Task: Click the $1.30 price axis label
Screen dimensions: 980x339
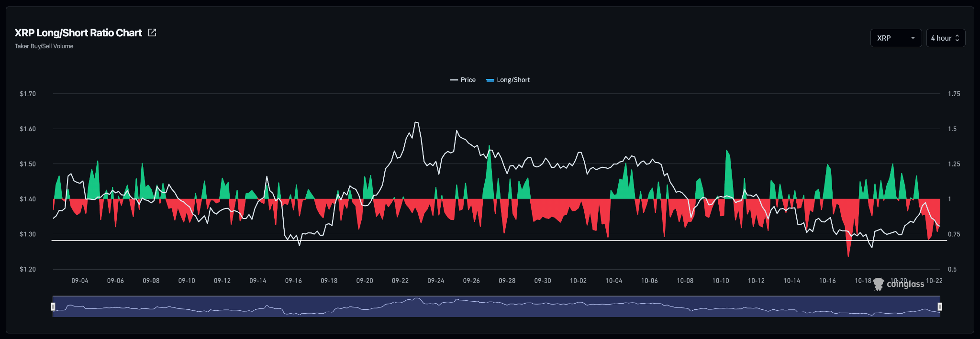Action: (x=28, y=234)
